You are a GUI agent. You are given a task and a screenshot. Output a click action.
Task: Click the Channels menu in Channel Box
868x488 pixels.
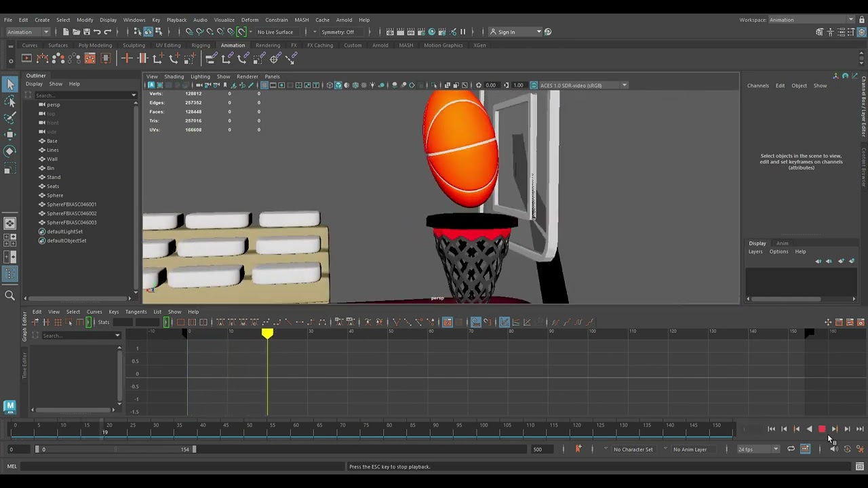tap(758, 86)
